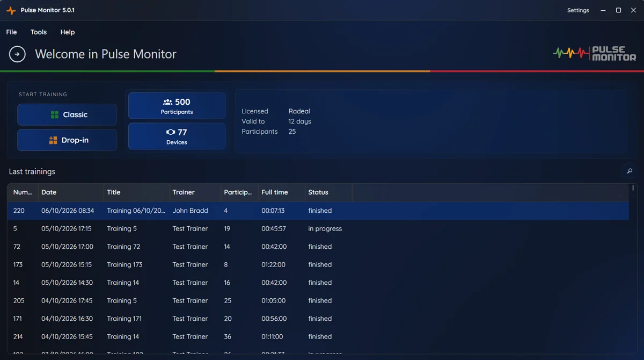
Task: Sort by the Full time column header
Action: pos(282,192)
